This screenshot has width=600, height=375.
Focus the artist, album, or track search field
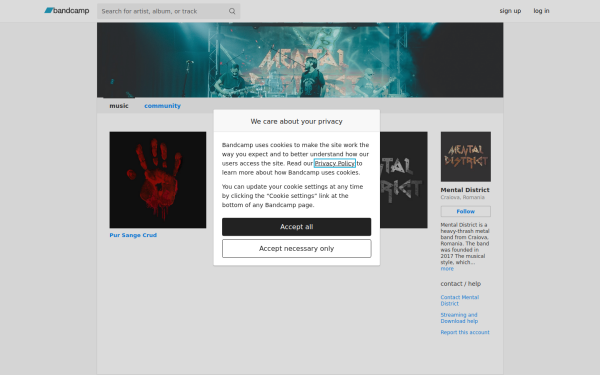[168, 11]
